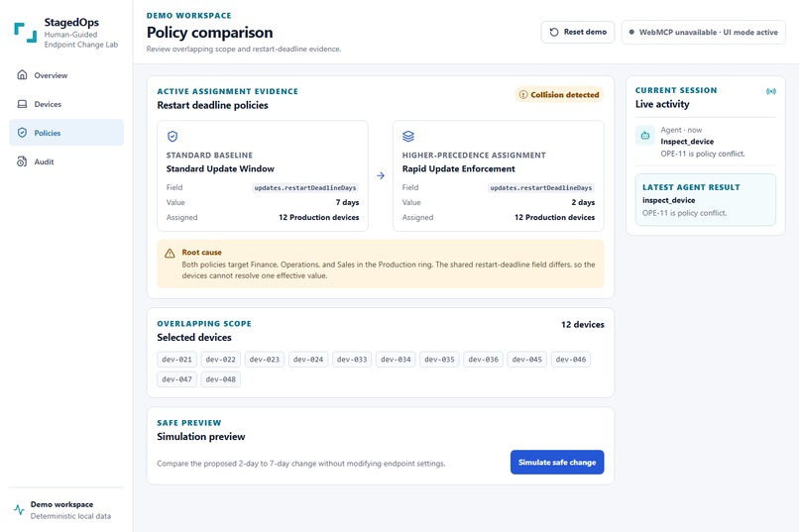Image resolution: width=799 pixels, height=532 pixels.
Task: Open the Audit section
Action: [66, 161]
